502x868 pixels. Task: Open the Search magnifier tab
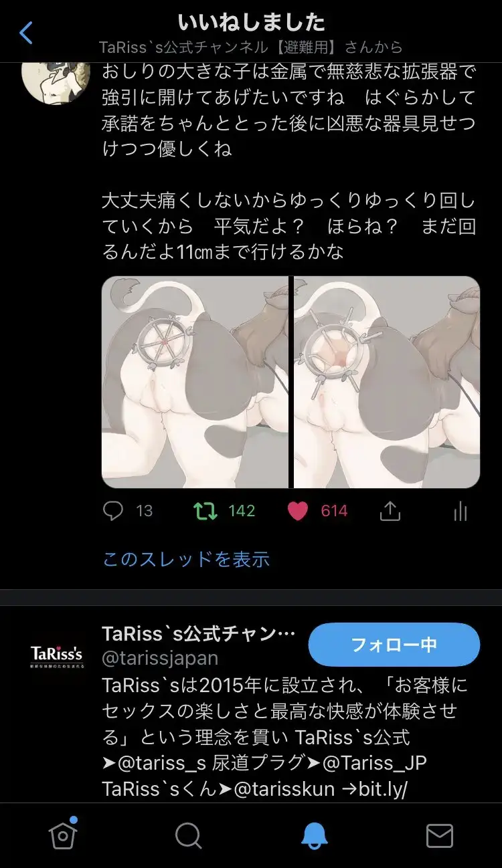coord(188,835)
